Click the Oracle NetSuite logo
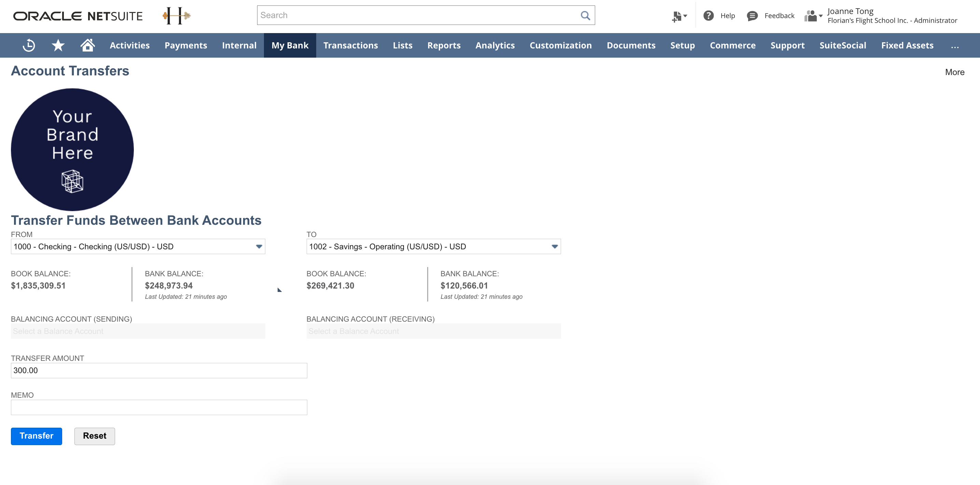Viewport: 980px width, 485px height. coord(78,16)
